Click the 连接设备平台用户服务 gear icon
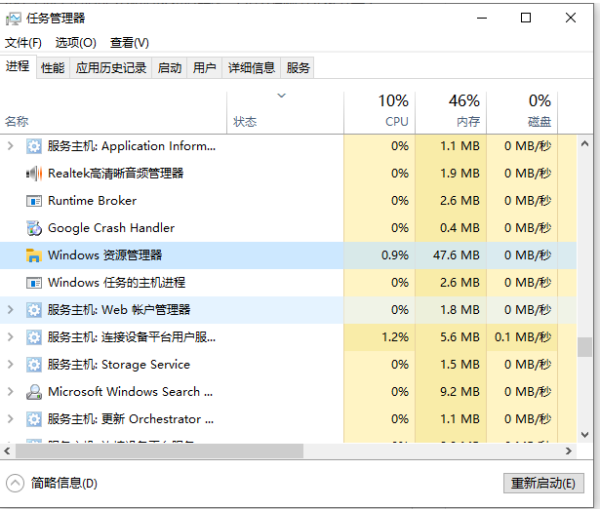The height and width of the screenshot is (509, 600). coord(34,337)
